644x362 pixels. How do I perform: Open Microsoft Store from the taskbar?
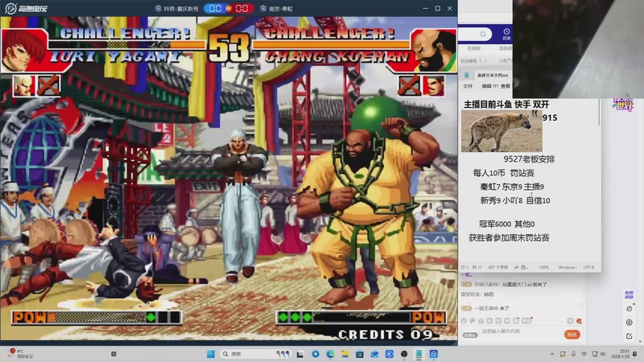click(360, 354)
